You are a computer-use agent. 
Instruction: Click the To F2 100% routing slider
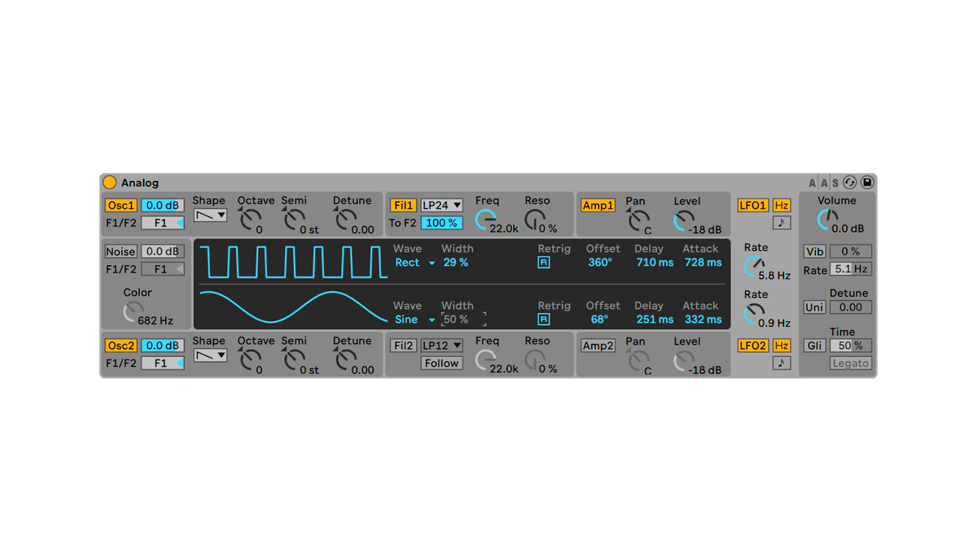(441, 222)
